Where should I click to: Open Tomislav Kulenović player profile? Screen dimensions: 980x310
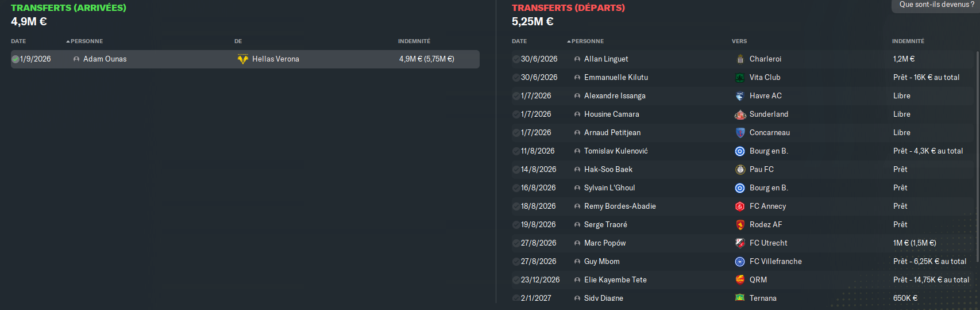point(616,151)
